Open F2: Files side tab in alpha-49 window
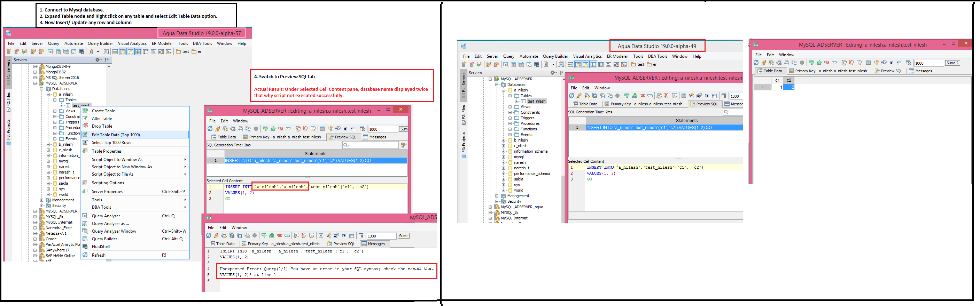The image size is (980, 306). 464,115
